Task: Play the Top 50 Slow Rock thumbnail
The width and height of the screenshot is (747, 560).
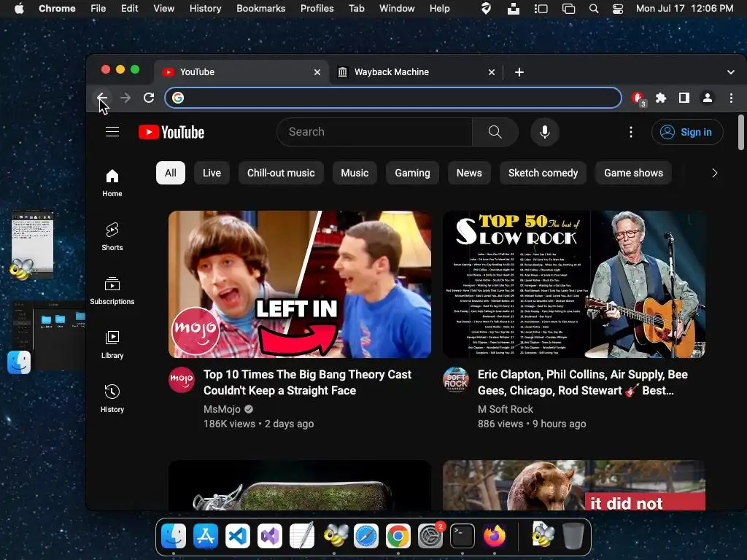Action: 574,284
